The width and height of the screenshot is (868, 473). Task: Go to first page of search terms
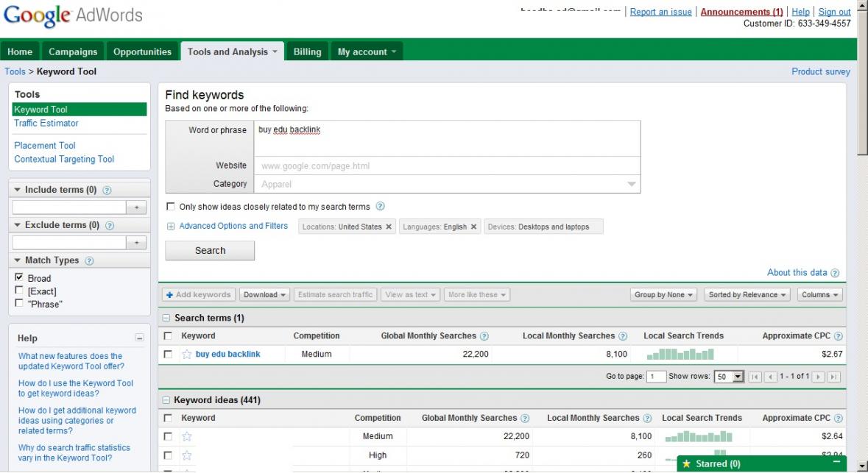(755, 377)
